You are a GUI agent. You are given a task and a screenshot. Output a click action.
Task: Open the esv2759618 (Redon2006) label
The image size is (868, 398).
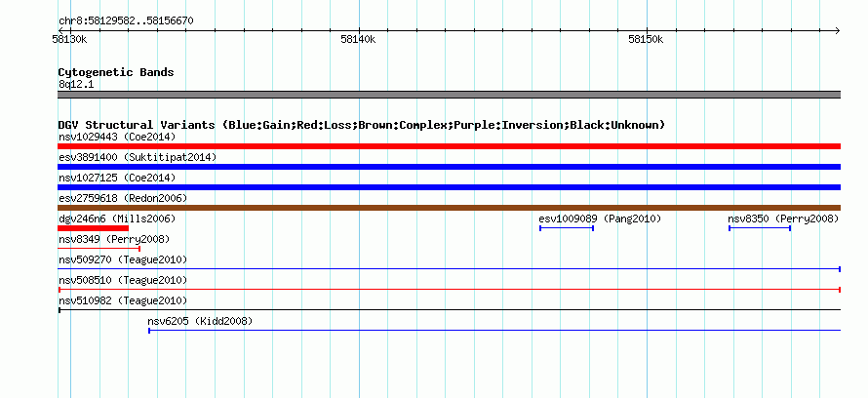(123, 198)
